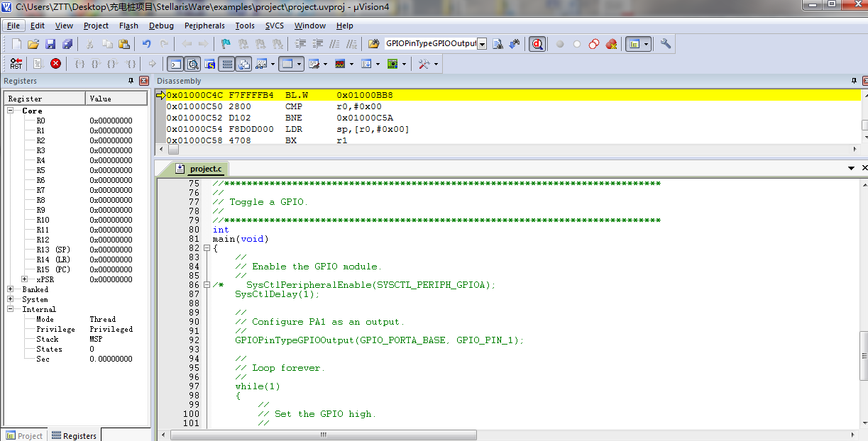This screenshot has width=868, height=441.
Task: Open the File menu
Action: pos(13,26)
